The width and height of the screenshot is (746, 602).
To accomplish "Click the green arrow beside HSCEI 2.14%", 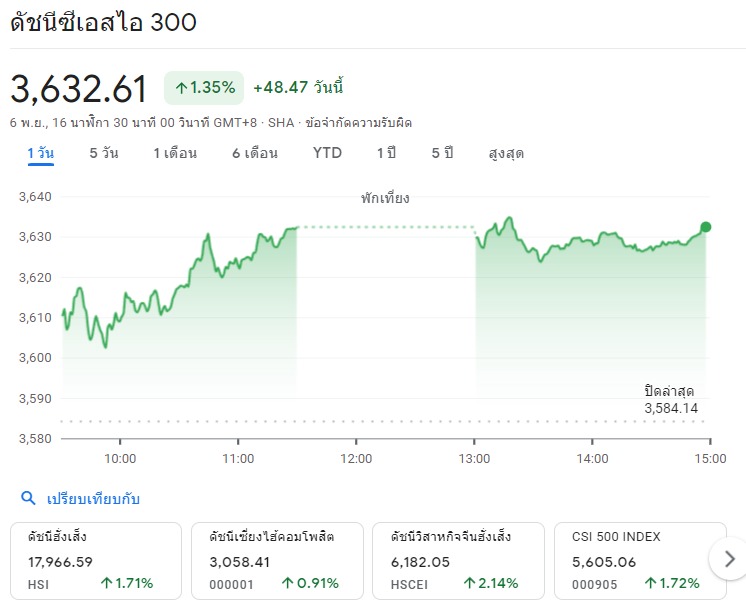I will (470, 583).
